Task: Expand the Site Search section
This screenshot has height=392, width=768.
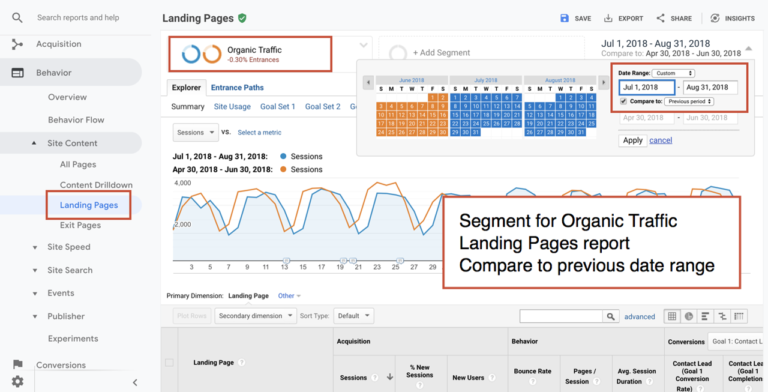Action: pos(34,270)
